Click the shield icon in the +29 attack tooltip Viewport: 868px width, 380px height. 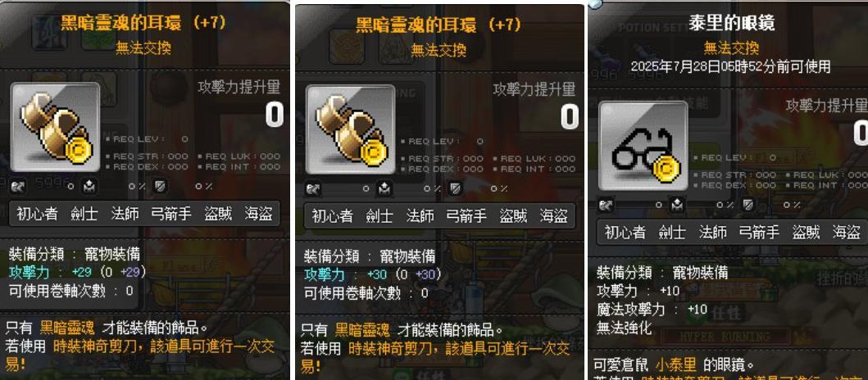coord(161,187)
